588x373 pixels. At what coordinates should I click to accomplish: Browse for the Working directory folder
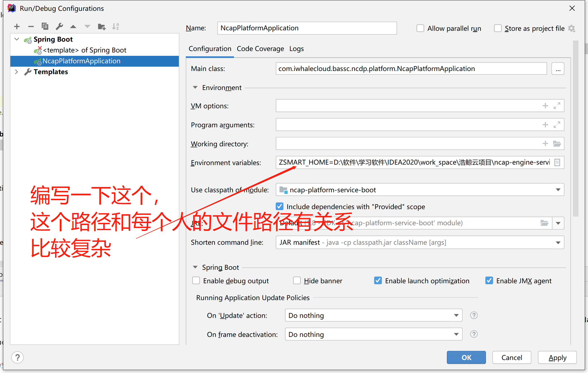(x=557, y=143)
